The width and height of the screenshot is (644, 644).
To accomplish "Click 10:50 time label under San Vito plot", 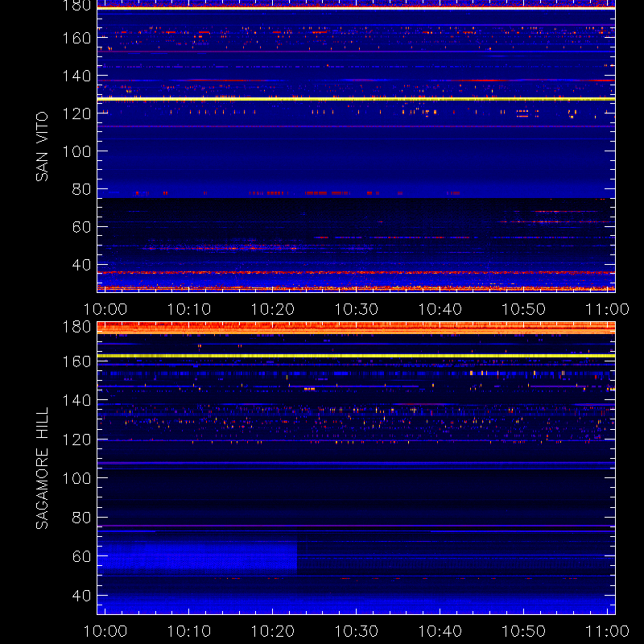I will (524, 309).
